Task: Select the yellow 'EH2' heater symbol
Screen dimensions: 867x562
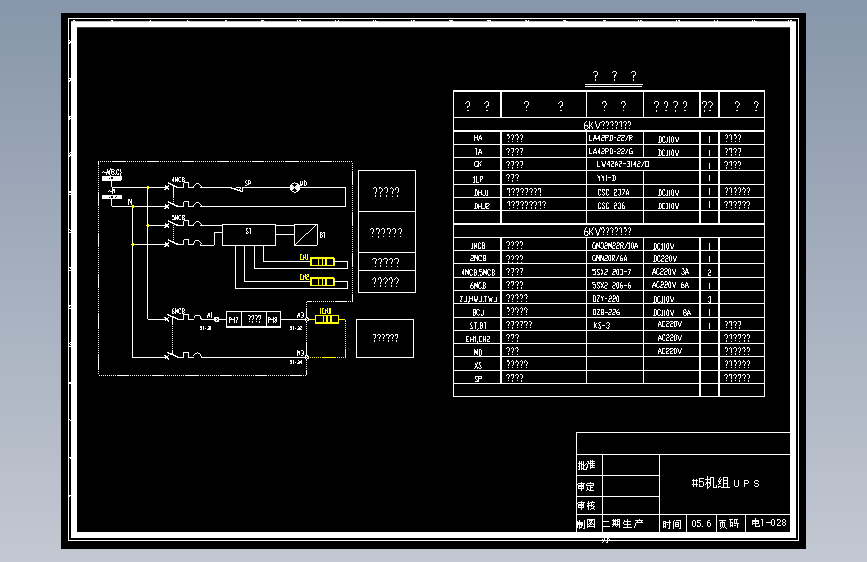Action: (322, 282)
